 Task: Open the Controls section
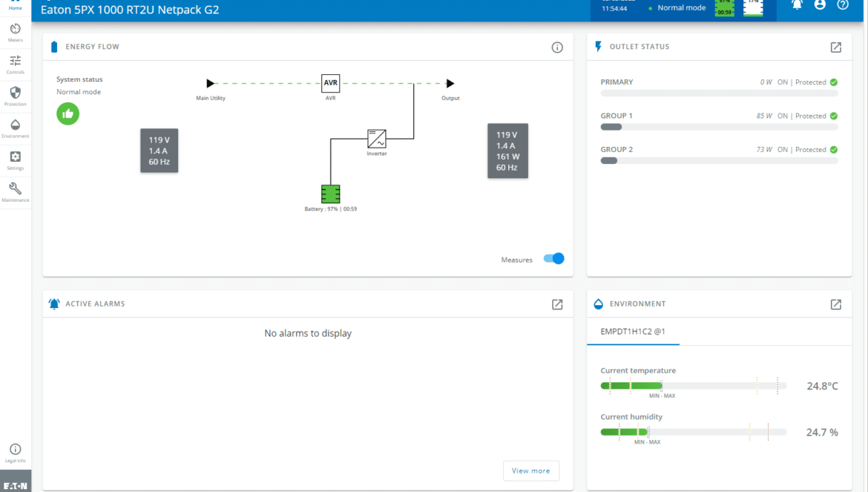(x=16, y=65)
